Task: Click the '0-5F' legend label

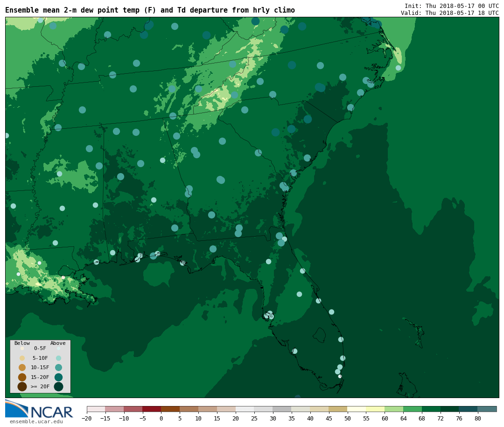Action: tap(40, 348)
